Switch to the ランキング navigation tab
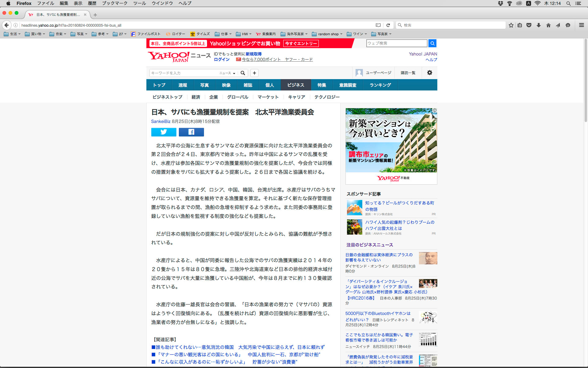Image resolution: width=588 pixels, height=368 pixels. click(x=380, y=85)
